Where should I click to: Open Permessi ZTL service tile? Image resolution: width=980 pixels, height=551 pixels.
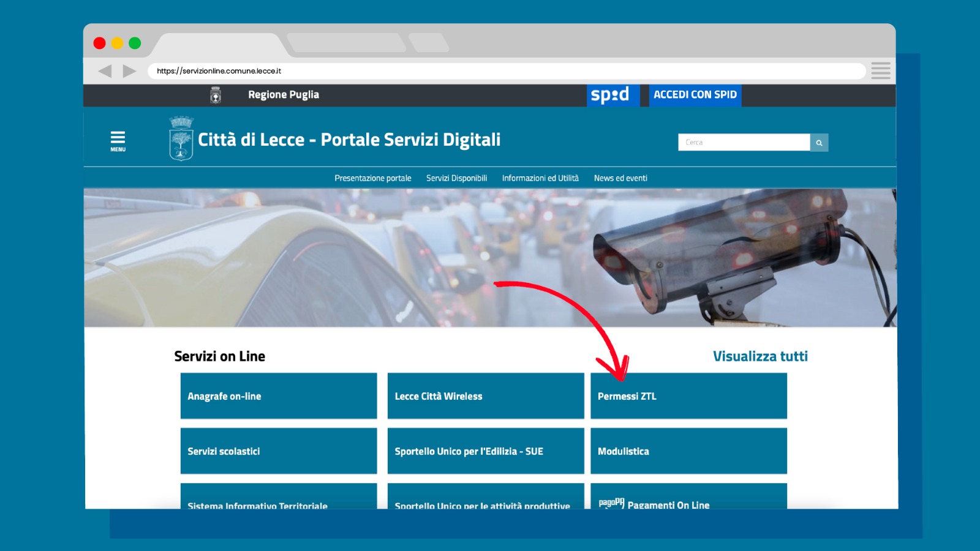[x=688, y=396]
